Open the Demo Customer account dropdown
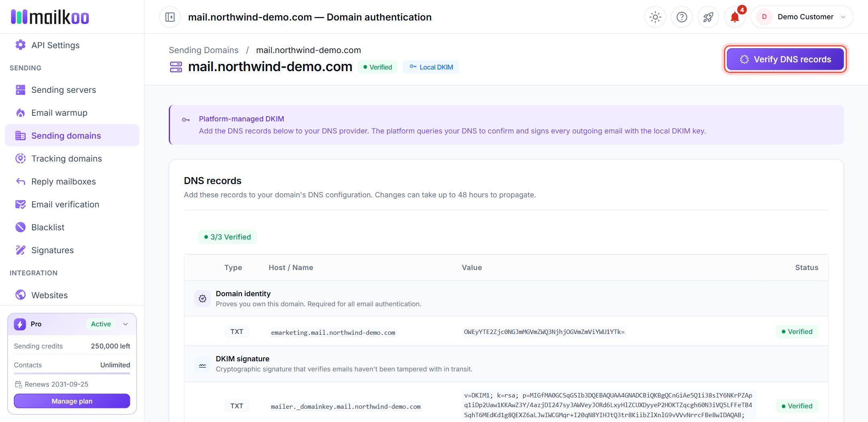 point(802,17)
